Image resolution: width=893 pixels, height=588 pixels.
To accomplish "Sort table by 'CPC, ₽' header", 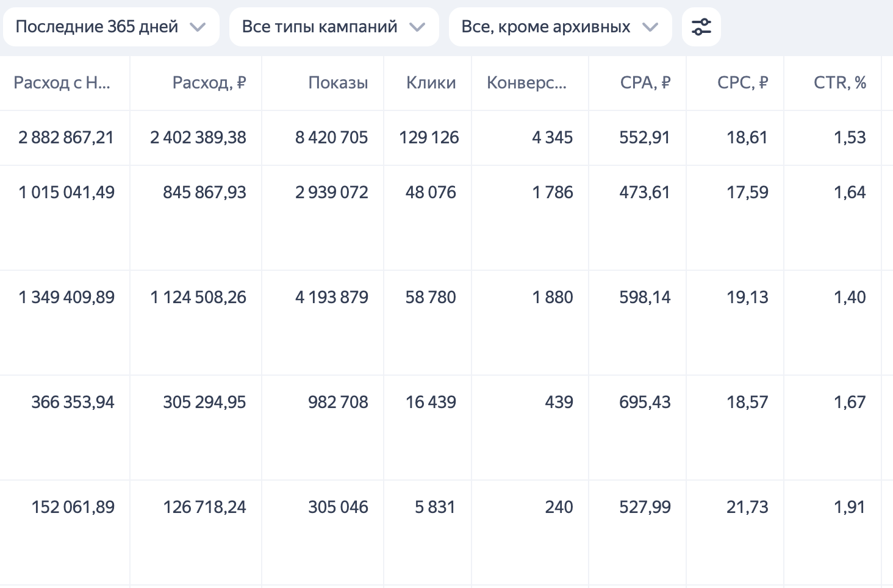I will (742, 83).
